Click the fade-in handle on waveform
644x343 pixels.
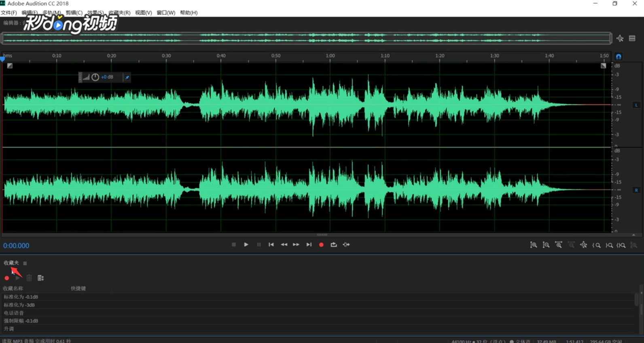click(x=10, y=66)
